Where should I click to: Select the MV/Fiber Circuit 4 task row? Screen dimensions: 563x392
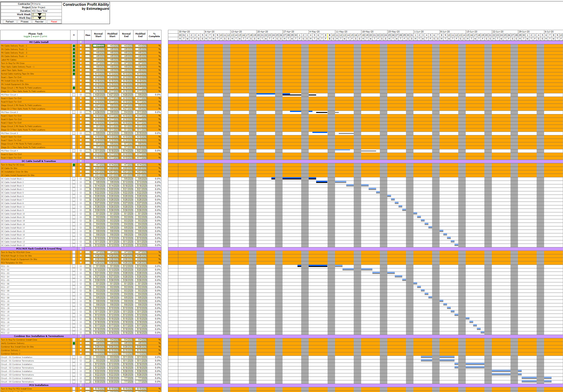tap(35, 151)
